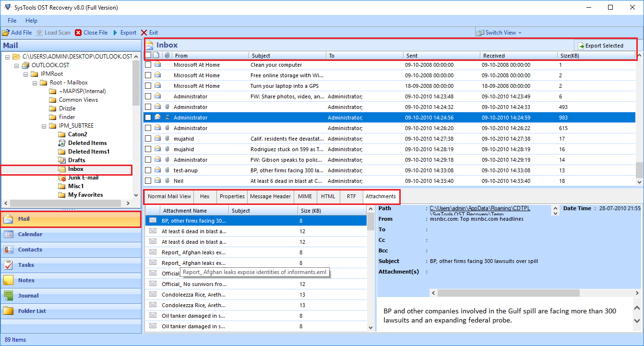Screen dimensions: 644x346
Task: Open the Calendar section icon
Action: pyautogui.click(x=9, y=234)
